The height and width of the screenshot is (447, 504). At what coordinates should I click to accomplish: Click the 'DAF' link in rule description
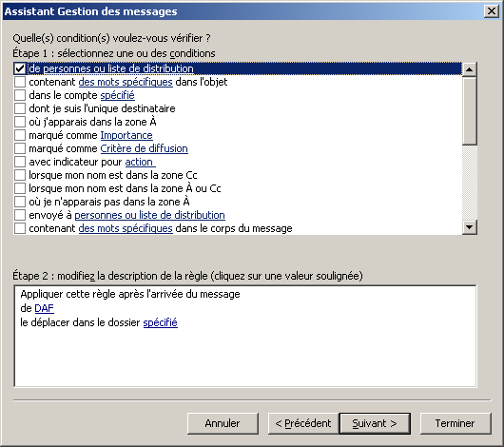pyautogui.click(x=44, y=308)
